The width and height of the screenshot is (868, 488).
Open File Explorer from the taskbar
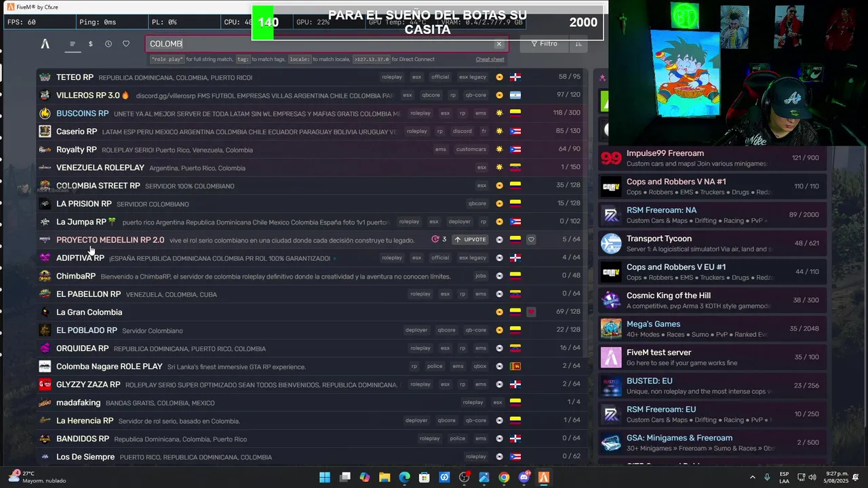(x=384, y=477)
